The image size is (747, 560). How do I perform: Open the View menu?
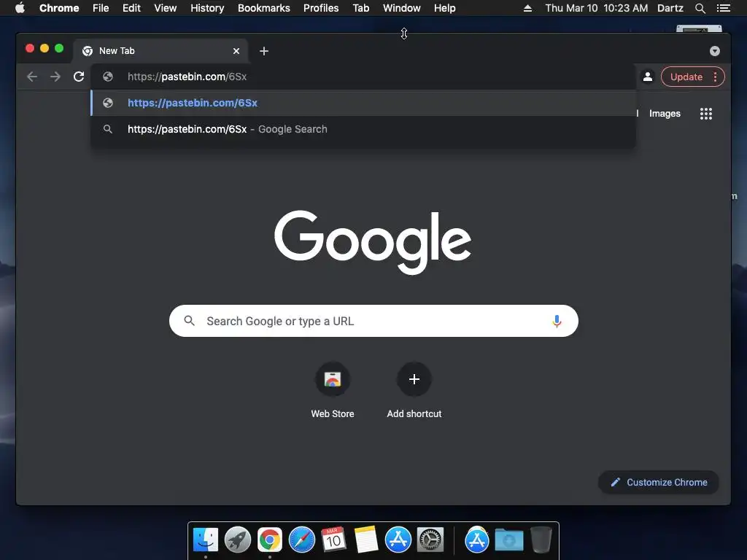point(166,8)
